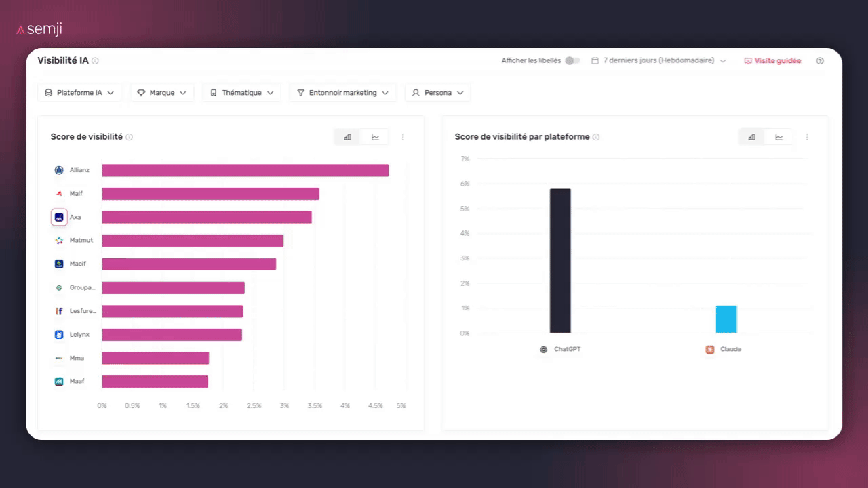Click the Maif brand label
868x488 pixels.
coord(76,194)
